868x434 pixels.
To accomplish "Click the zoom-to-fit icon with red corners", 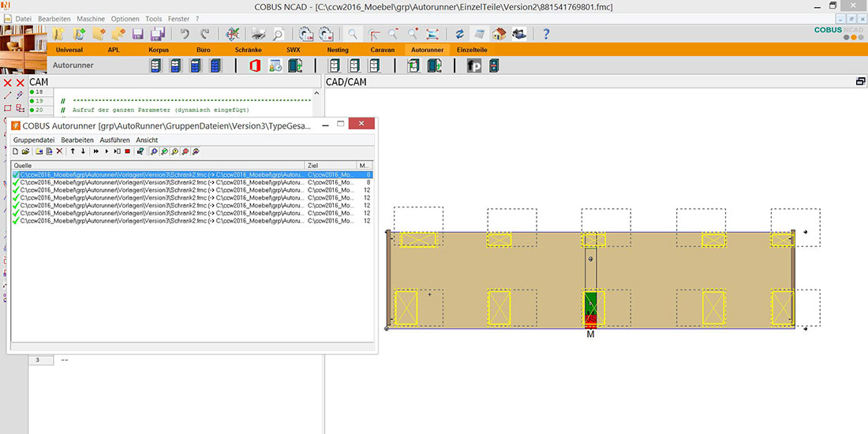I will click(432, 34).
